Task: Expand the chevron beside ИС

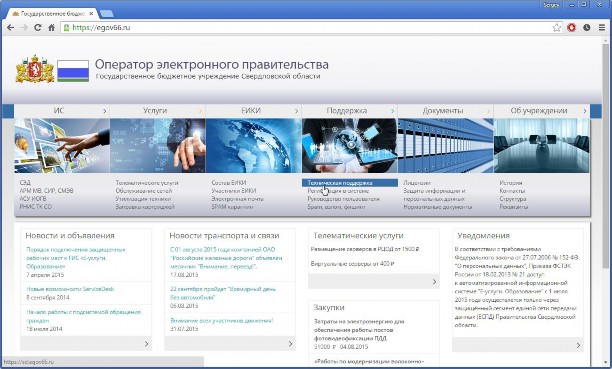Action: click(x=104, y=111)
